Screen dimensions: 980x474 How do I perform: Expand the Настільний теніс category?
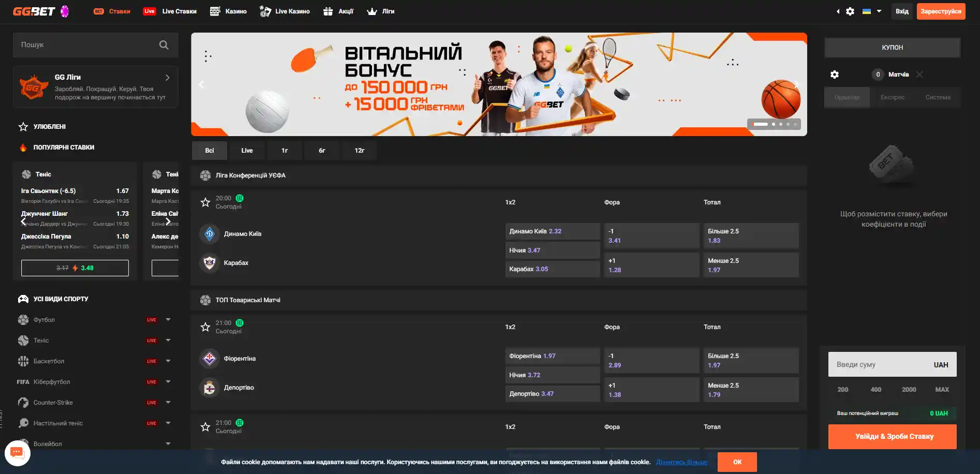pyautogui.click(x=168, y=423)
